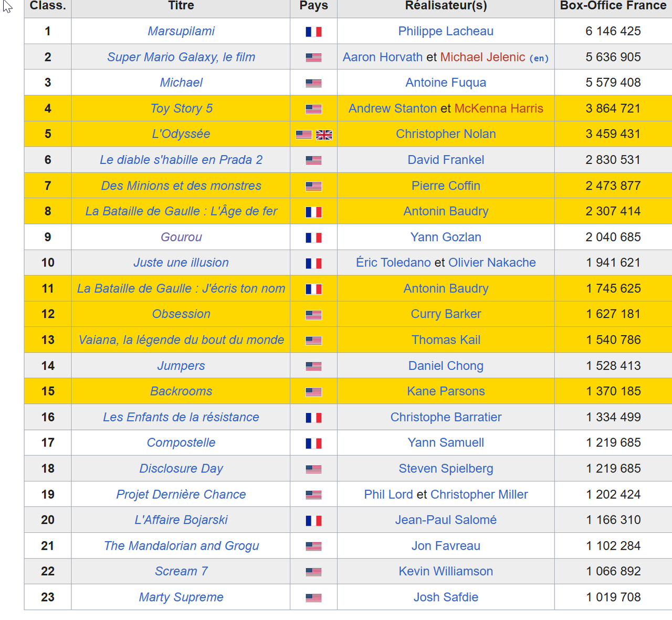Click the US flag in the Antoine Fuqua row
This screenshot has width=672, height=620.
pyautogui.click(x=313, y=84)
